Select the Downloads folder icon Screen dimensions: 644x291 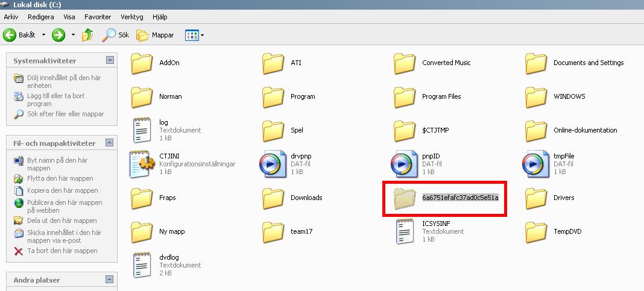click(x=273, y=198)
